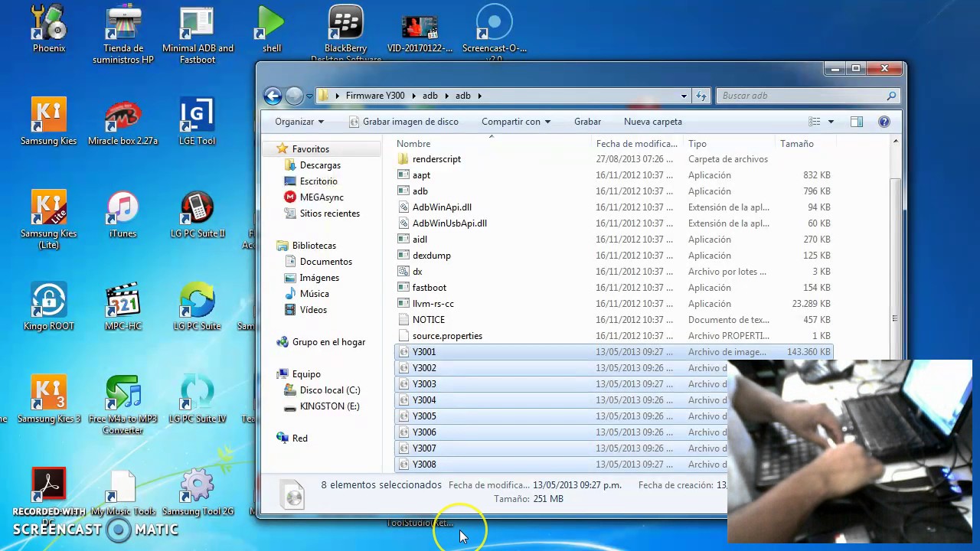Change the file view layout icon

tap(815, 122)
